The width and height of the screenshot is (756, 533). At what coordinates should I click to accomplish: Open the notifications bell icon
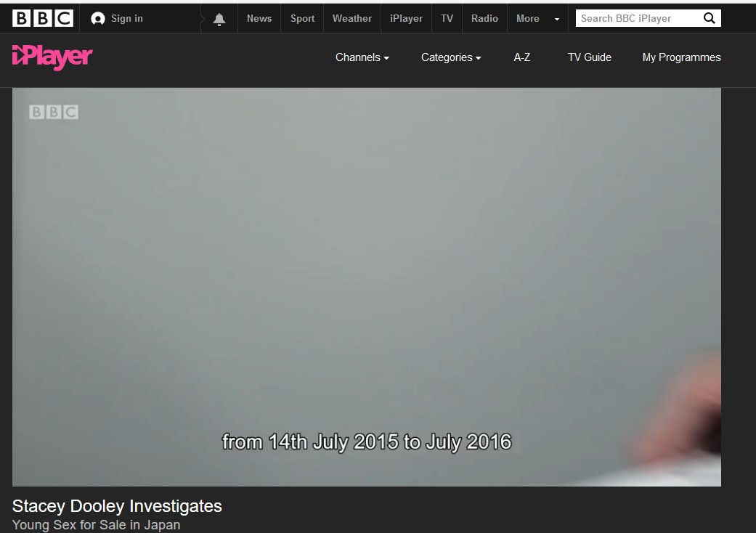219,19
